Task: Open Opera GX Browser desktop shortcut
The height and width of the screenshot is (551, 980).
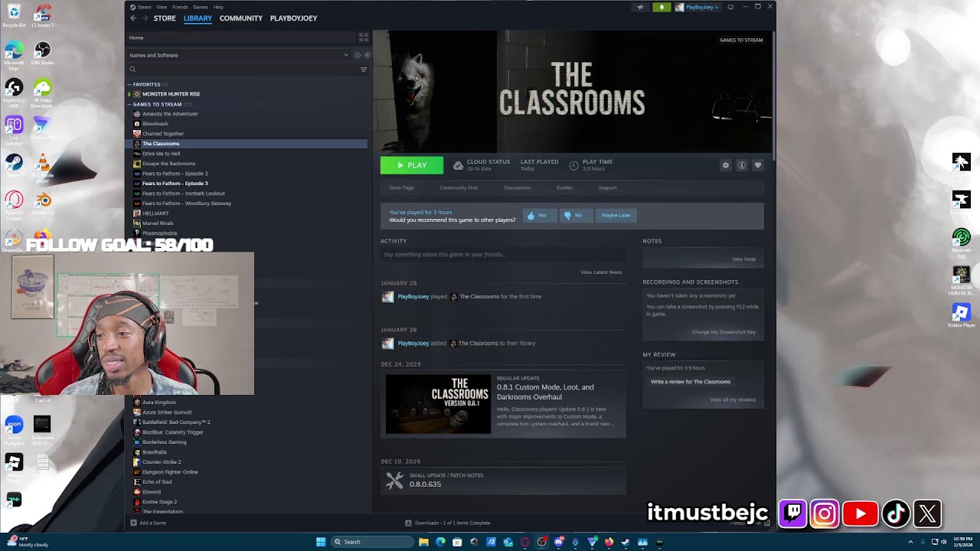Action: click(14, 205)
